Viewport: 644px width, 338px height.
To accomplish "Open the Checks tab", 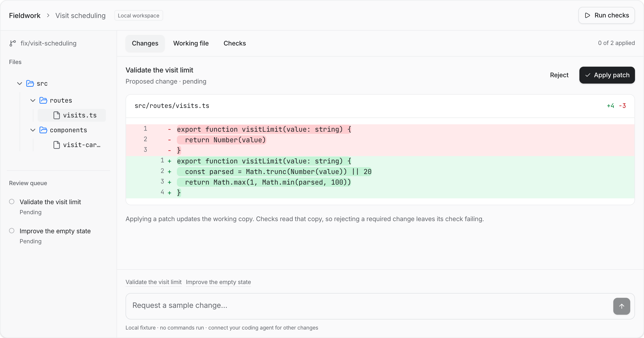I will click(235, 43).
